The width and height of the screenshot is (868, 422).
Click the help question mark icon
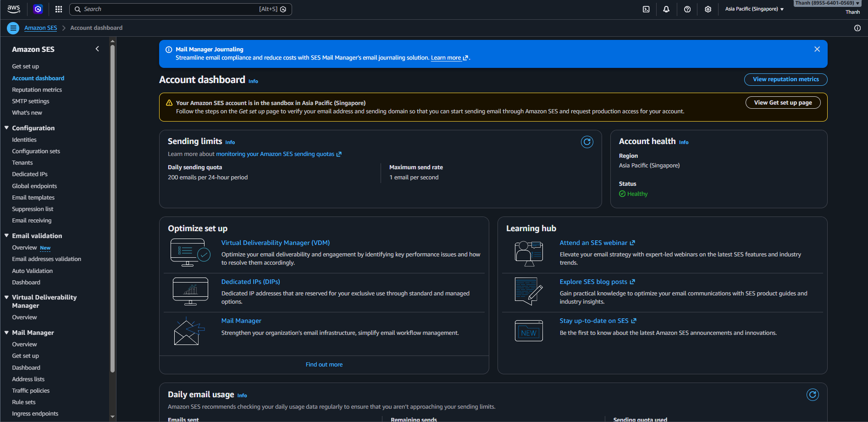point(687,9)
